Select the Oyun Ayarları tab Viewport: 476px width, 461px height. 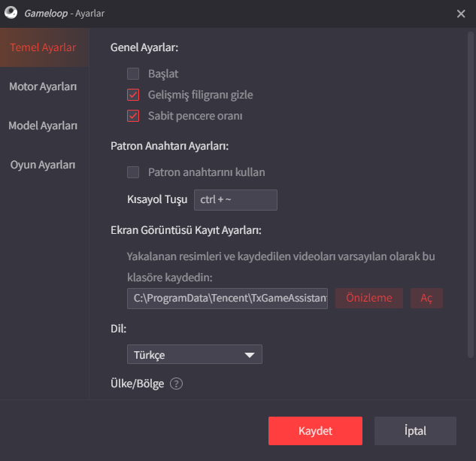click(43, 164)
